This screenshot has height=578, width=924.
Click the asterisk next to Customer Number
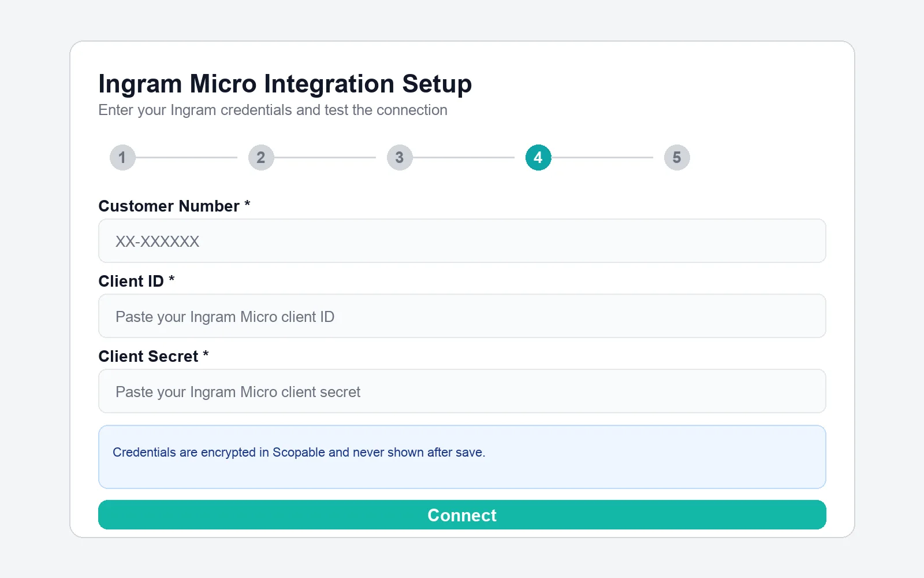(x=247, y=205)
